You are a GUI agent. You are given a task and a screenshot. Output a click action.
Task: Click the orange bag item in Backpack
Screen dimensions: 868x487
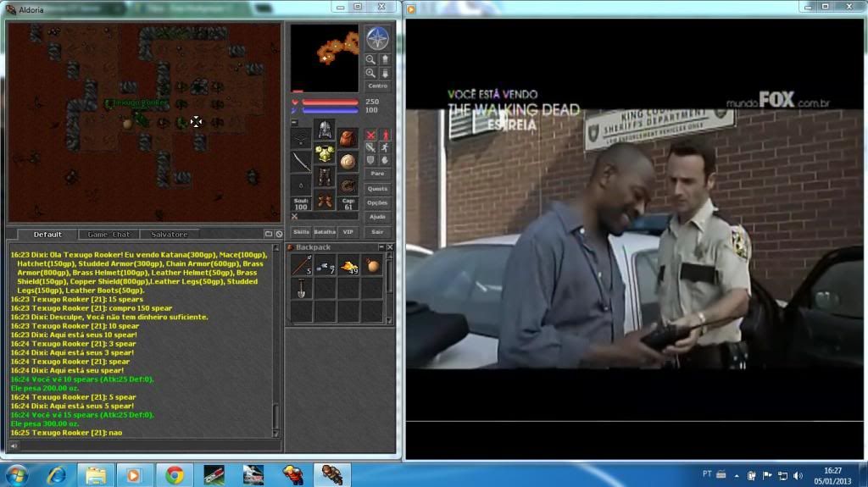[372, 266]
